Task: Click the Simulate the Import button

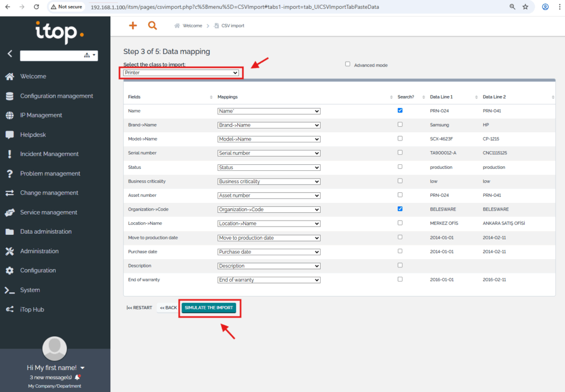Action: pos(209,308)
